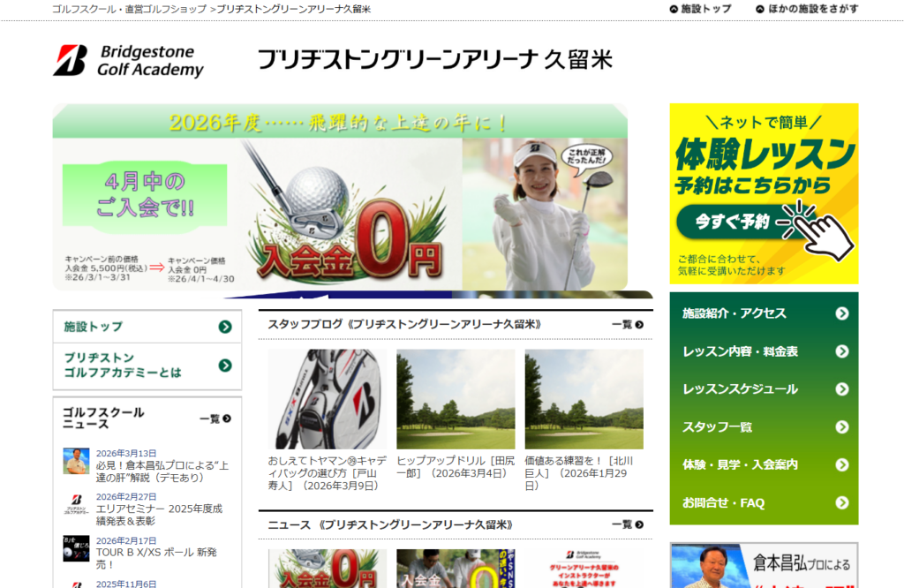
Task: Click the 入会金0円 campaign banner
Action: (340, 201)
